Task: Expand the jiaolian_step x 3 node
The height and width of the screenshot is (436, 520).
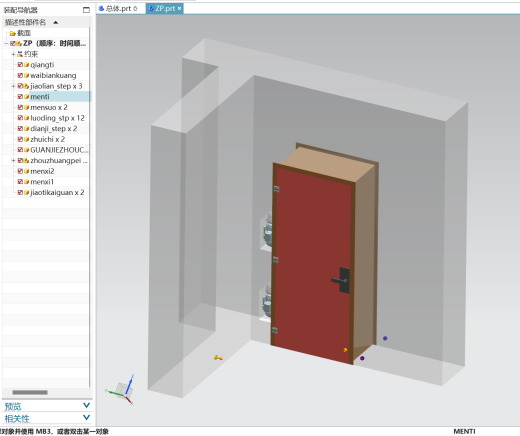Action: point(13,86)
